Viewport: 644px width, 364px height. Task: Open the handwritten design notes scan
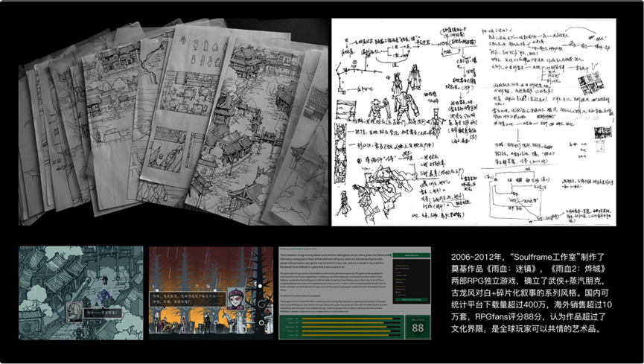[x=474, y=121]
